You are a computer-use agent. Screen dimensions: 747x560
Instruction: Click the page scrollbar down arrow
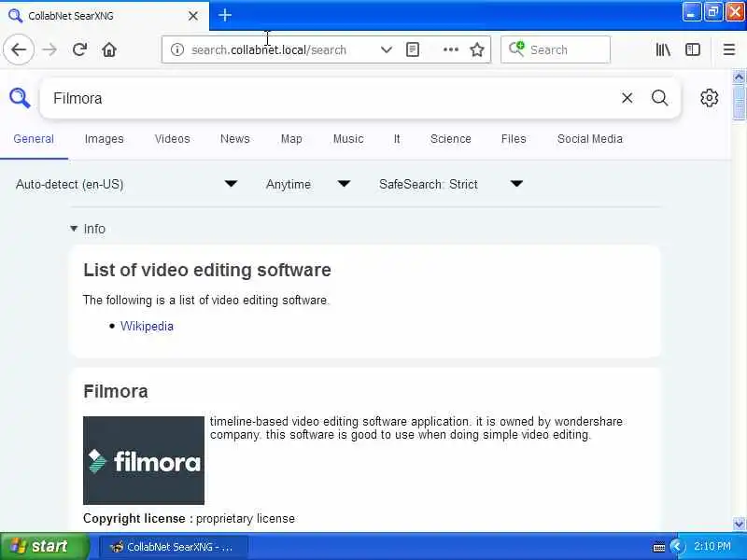point(739,524)
